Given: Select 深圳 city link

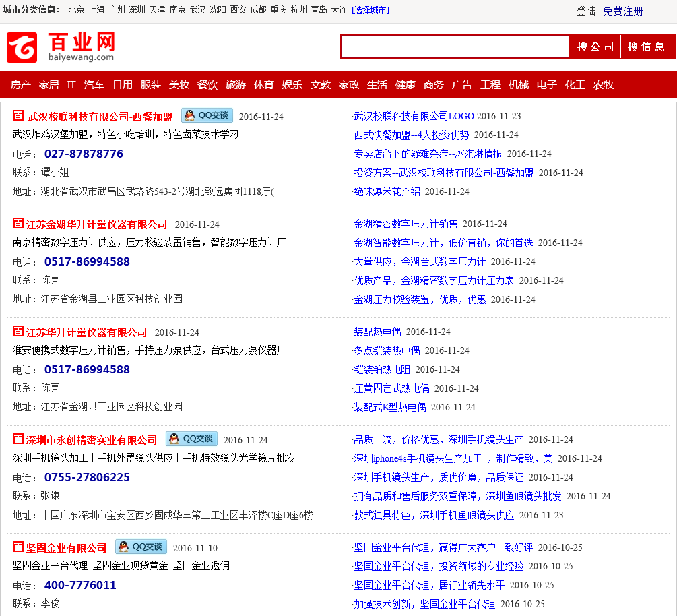Looking at the screenshot, I should coord(137,10).
